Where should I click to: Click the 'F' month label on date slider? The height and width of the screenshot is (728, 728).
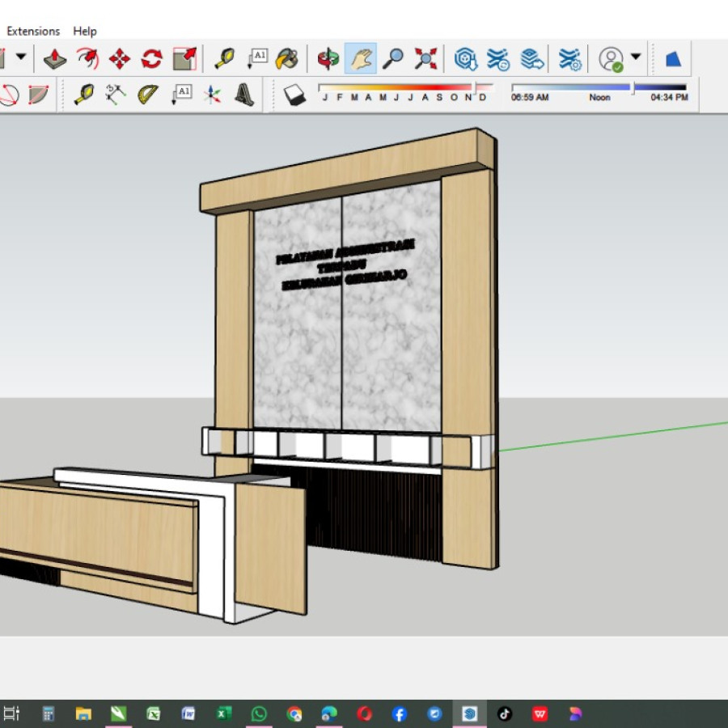coord(340,98)
